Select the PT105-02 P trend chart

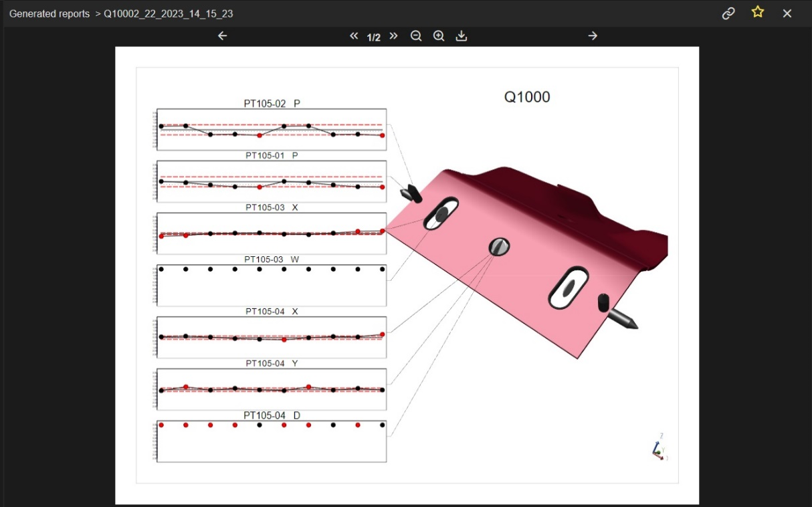(x=272, y=129)
